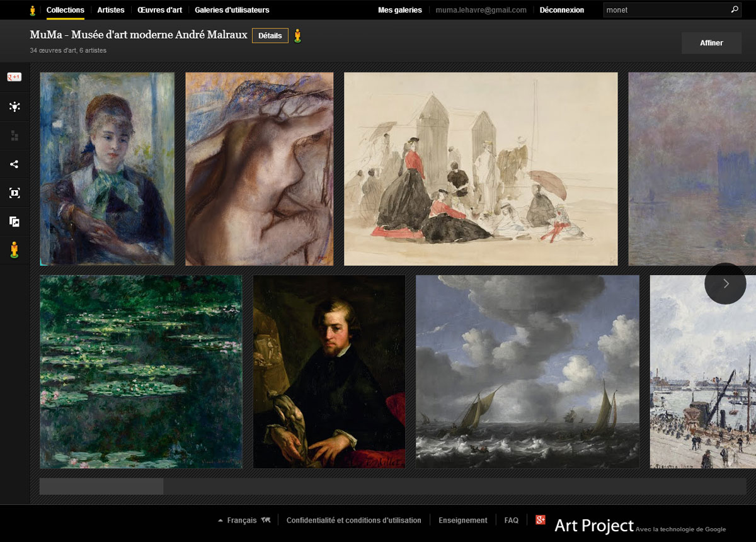
Task: Click the pegman icon beside Détails button
Action: (297, 36)
